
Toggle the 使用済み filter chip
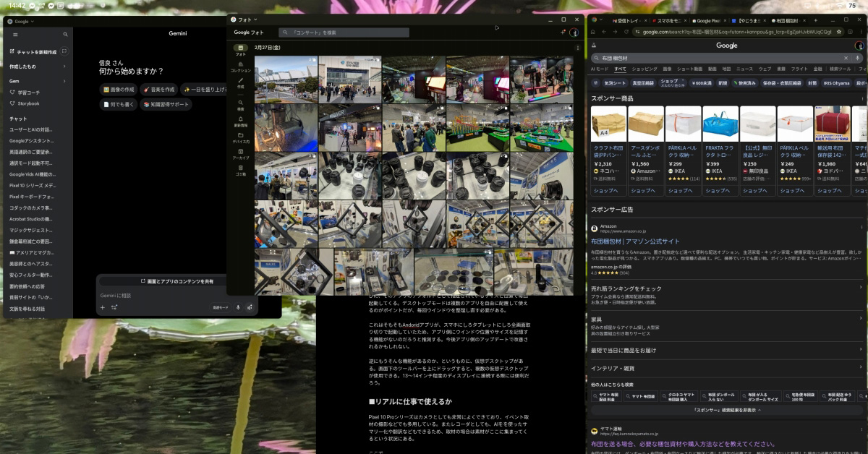pos(744,83)
